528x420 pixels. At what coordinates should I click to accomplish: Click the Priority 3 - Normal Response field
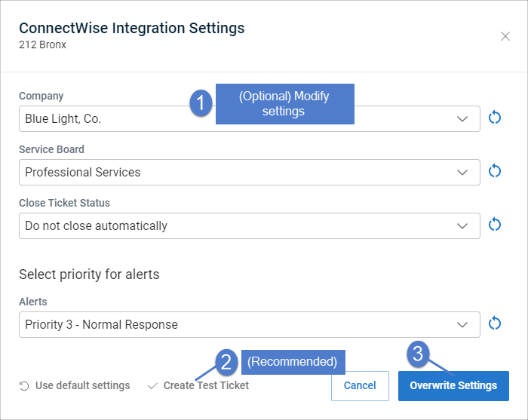(x=250, y=325)
